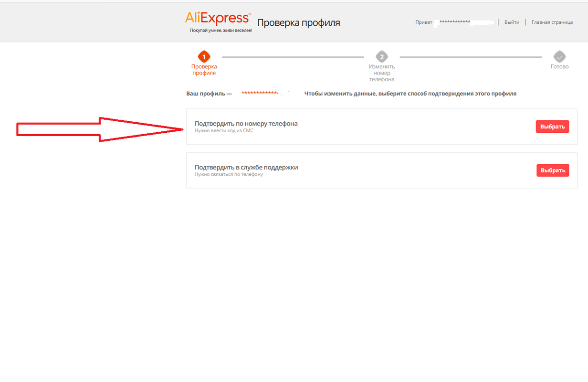588x382 pixels.
Task: Click 'Покупай умнее, живи веселее!' slogan
Action: pyautogui.click(x=220, y=30)
